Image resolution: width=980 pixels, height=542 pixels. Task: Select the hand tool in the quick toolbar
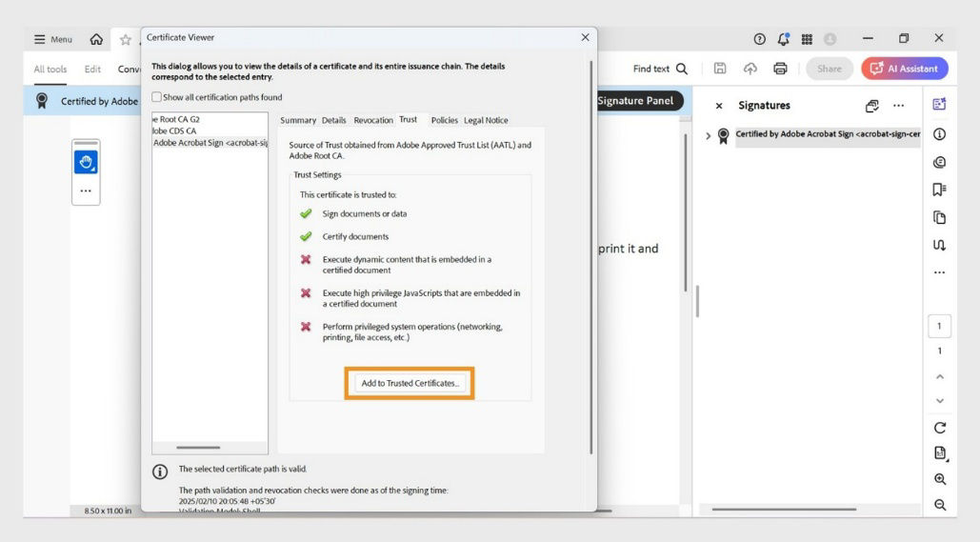tap(87, 163)
